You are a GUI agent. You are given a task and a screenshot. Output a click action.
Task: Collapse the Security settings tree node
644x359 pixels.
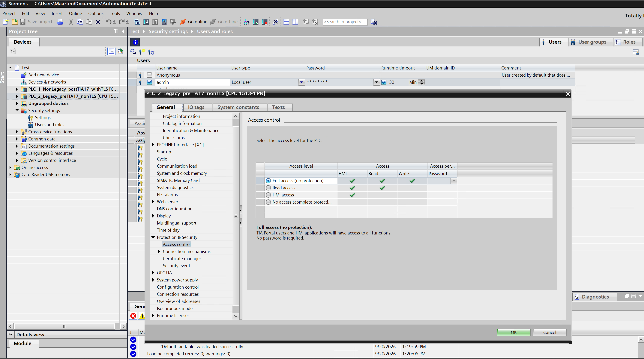[x=17, y=110]
